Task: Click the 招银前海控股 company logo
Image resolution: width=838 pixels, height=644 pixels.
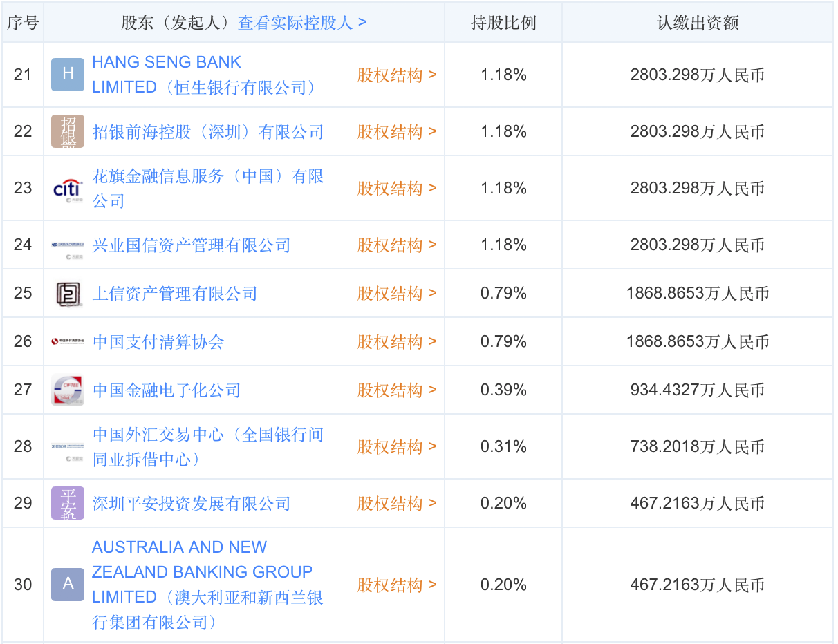Action: (x=68, y=131)
